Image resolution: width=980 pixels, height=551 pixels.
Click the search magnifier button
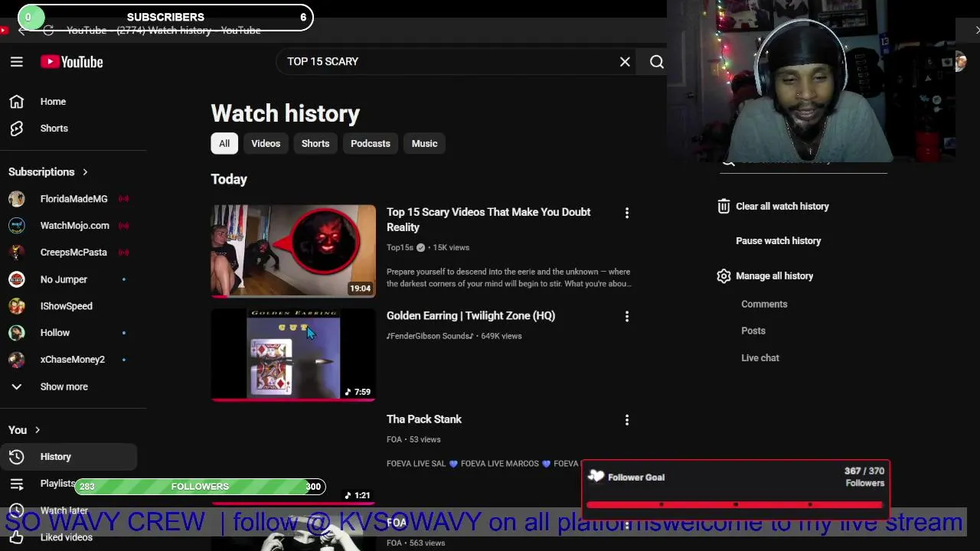[657, 62]
